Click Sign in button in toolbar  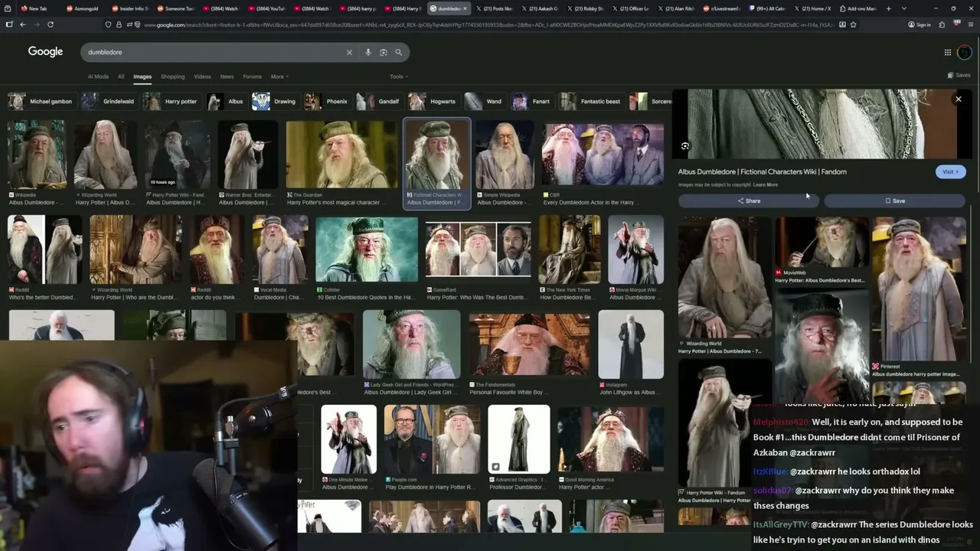click(920, 24)
